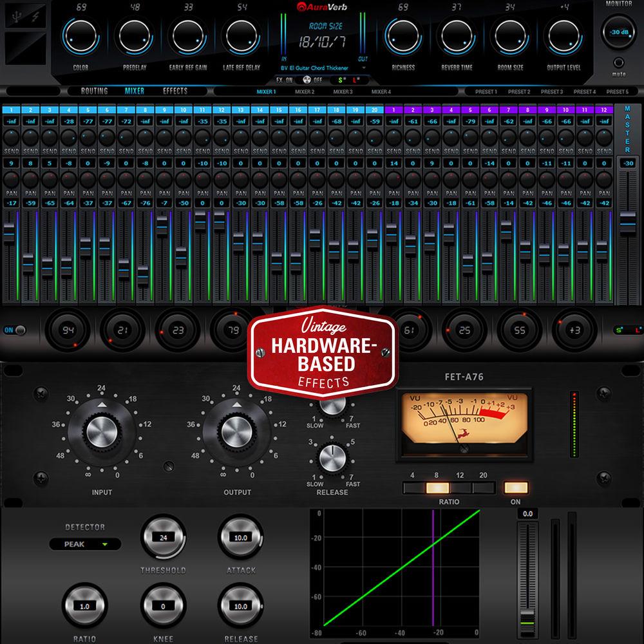Click the USB icon in the top-left corner
The height and width of the screenshot is (644, 644).
[x=15, y=15]
